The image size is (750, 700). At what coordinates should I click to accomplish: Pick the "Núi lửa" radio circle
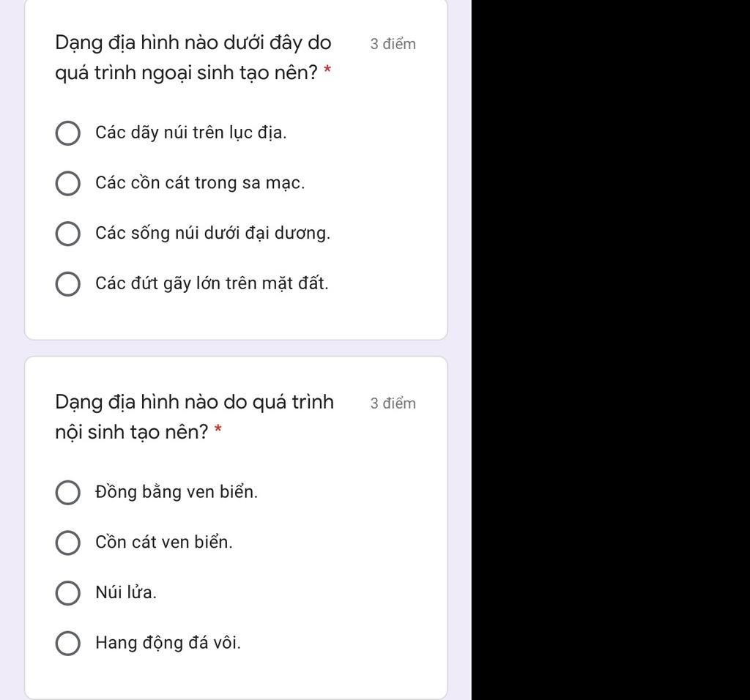point(68,593)
